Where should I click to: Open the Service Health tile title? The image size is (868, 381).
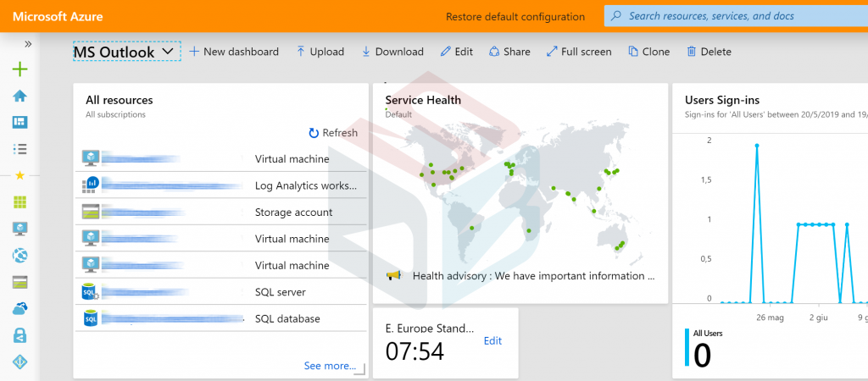[423, 100]
